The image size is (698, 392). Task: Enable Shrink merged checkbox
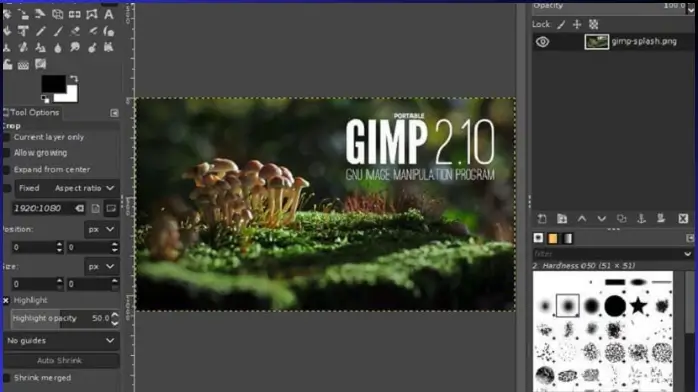(6, 378)
